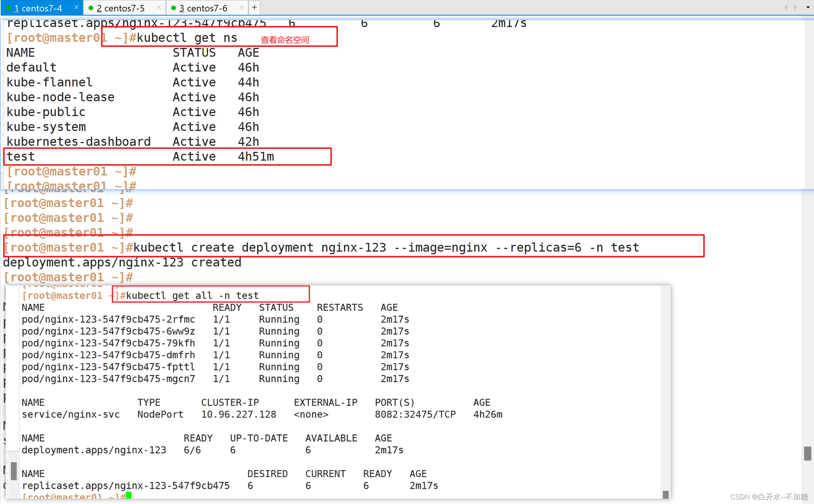Image resolution: width=814 pixels, height=504 pixels.
Task: Click the 'kubectl get ns' command text
Action: 187,38
